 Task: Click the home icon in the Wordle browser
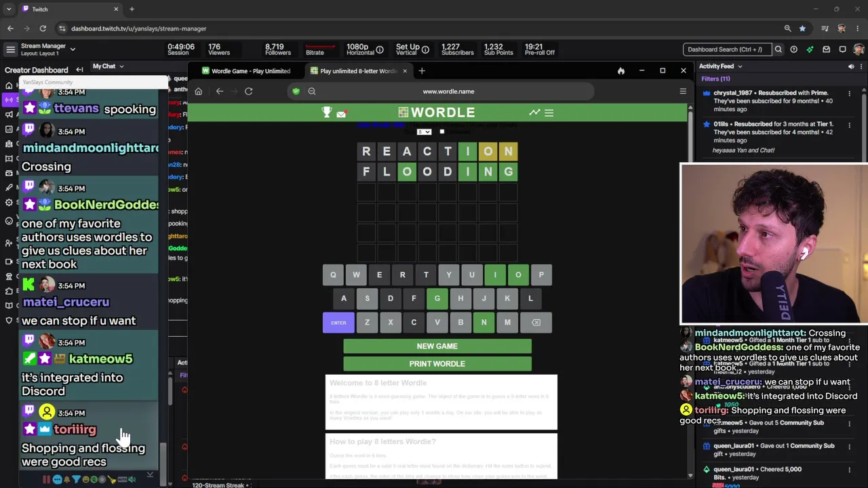click(x=198, y=91)
